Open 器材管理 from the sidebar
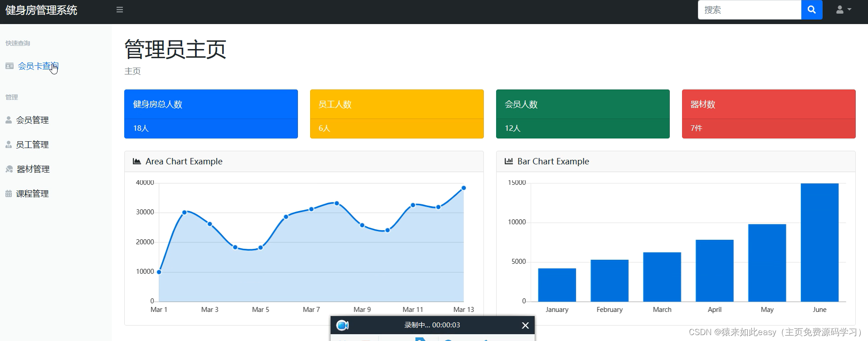This screenshot has width=868, height=341. click(33, 169)
